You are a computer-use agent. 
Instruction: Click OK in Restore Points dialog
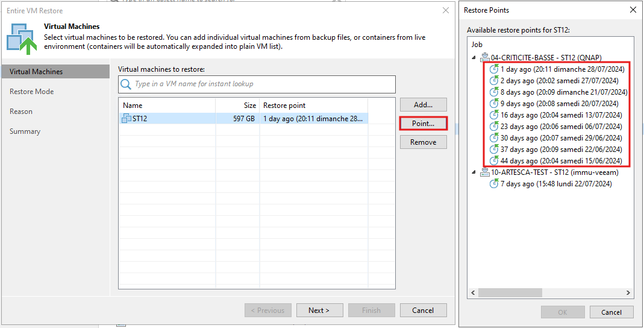click(x=563, y=312)
